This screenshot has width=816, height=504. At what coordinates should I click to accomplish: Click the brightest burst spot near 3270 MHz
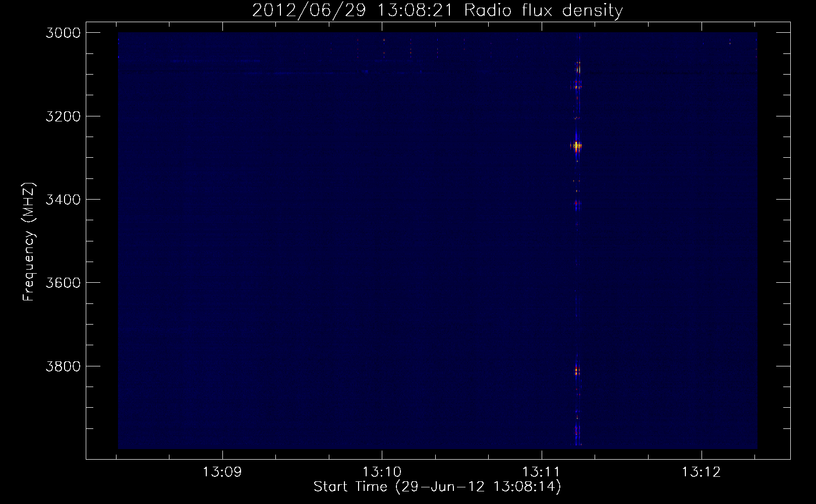(577, 146)
